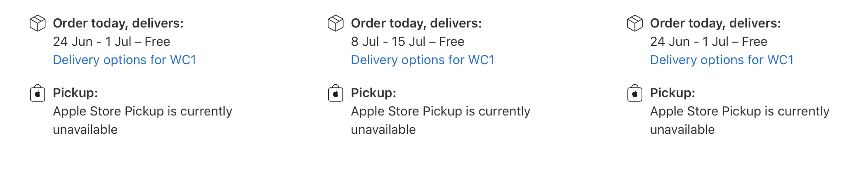This screenshot has width=868, height=176.
Task: Click the left column 'Order today, delivers:' heading
Action: point(118,23)
